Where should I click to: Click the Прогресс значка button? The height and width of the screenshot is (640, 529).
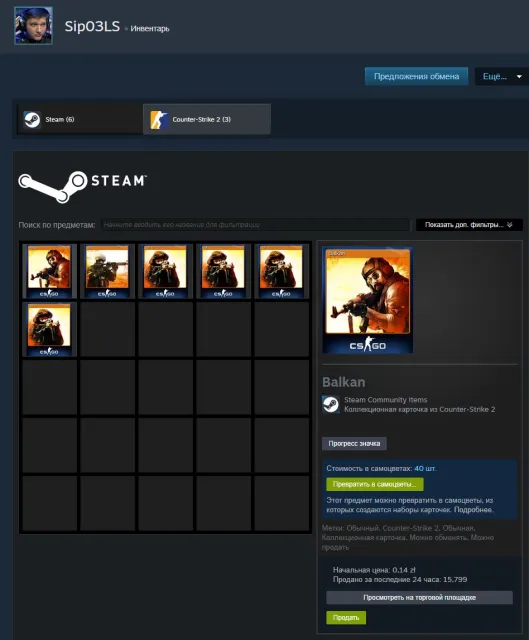point(354,444)
